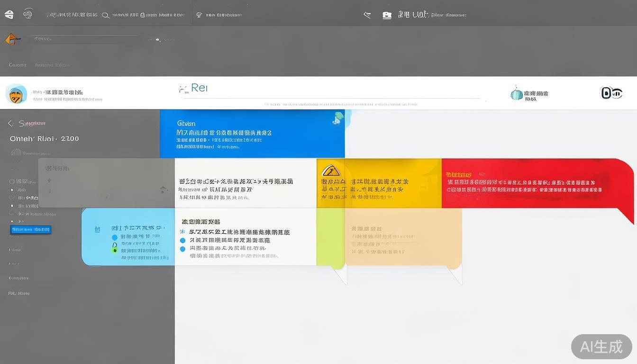The height and width of the screenshot is (364, 637).
Task: Open the circled avatar entry below the title
Action: click(16, 153)
